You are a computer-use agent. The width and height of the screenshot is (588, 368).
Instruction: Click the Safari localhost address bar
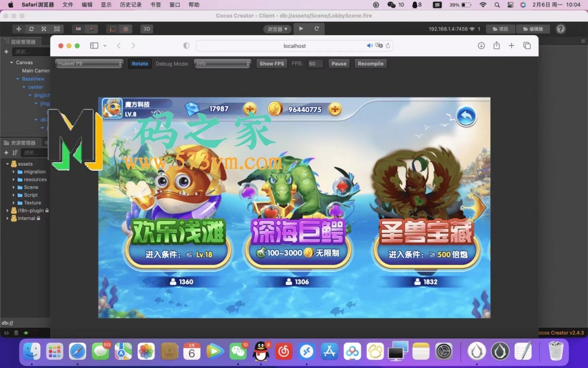(295, 46)
